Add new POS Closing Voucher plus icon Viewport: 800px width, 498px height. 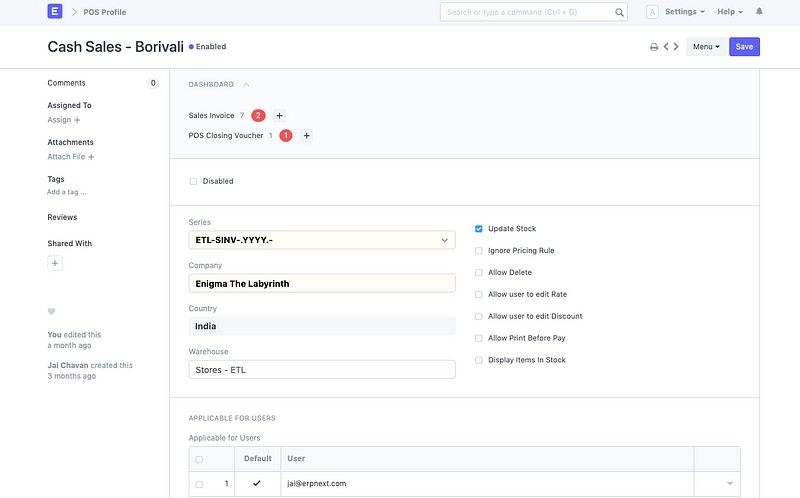pos(306,135)
